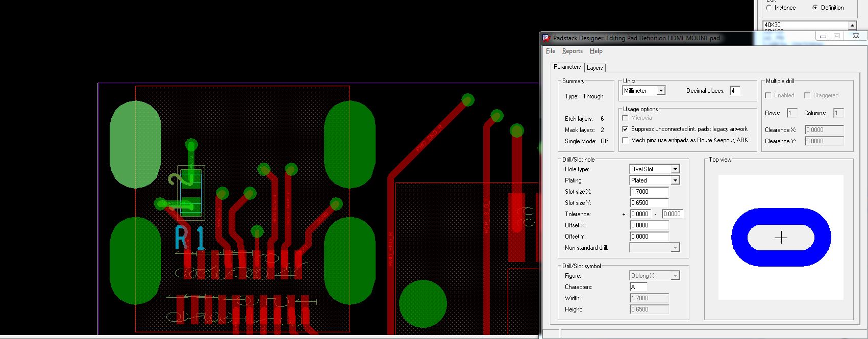Toggle Suppress unconnected int. pads checkbox

point(626,129)
